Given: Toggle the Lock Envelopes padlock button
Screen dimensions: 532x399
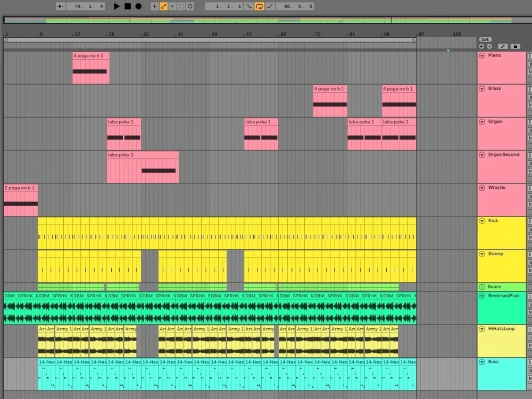Looking at the screenshot, I should (x=516, y=46).
